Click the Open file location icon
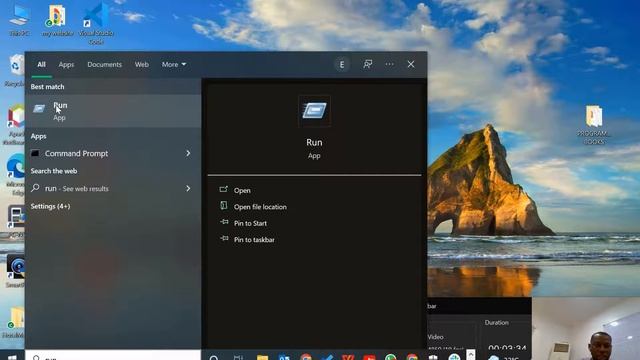Image resolution: width=640 pixels, height=360 pixels. click(x=224, y=205)
